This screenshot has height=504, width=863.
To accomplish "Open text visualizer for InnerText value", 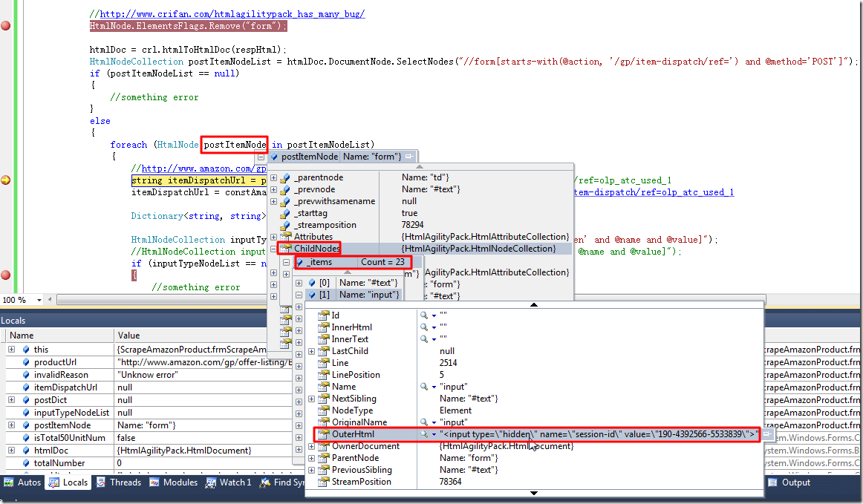I will (424, 339).
